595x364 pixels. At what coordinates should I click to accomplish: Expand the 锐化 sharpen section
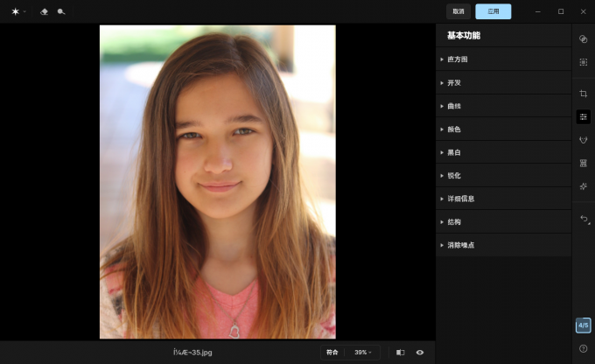[x=503, y=175]
